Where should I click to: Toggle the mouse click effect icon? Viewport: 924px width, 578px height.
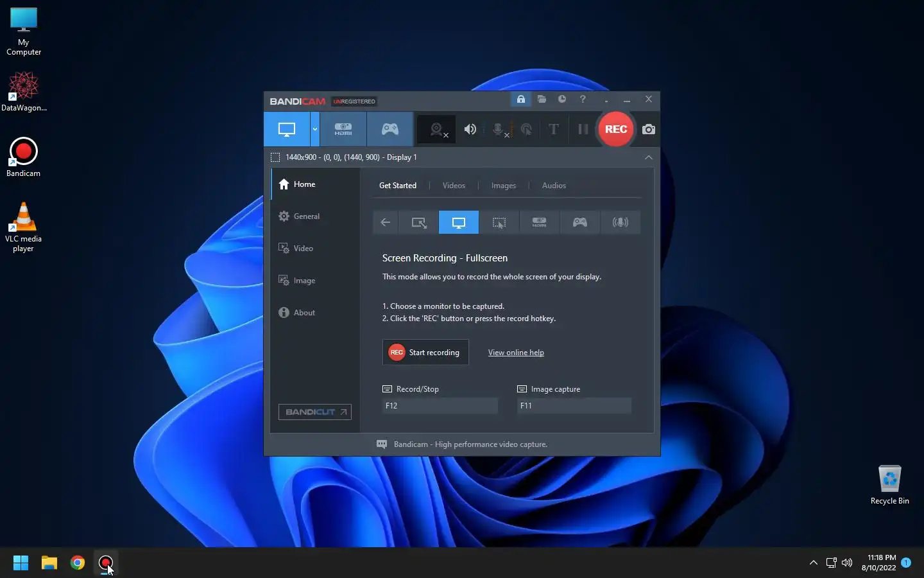[526, 129]
